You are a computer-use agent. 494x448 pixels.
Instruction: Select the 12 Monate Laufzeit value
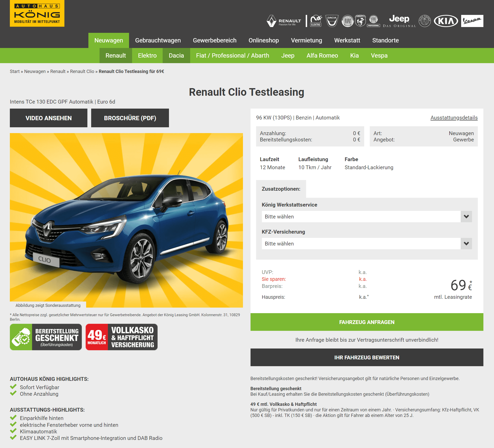(x=273, y=167)
